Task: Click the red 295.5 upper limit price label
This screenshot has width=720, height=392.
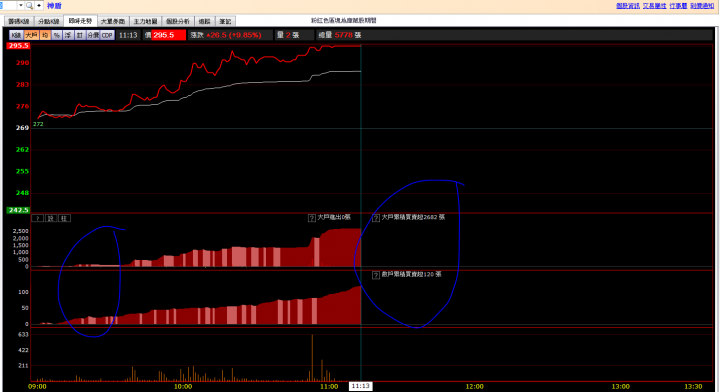Action: [x=18, y=45]
